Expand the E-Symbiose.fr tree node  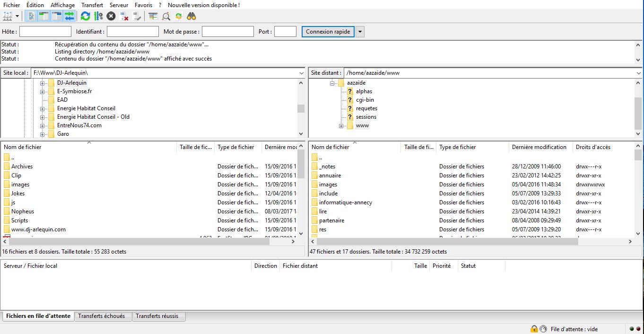(x=42, y=91)
